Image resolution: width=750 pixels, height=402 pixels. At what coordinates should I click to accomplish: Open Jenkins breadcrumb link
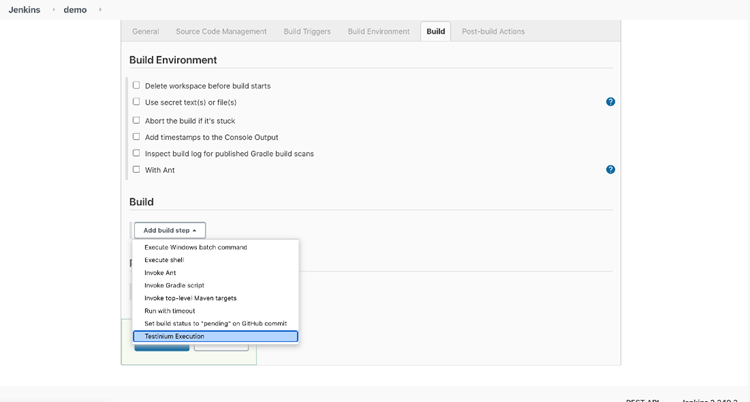[24, 10]
